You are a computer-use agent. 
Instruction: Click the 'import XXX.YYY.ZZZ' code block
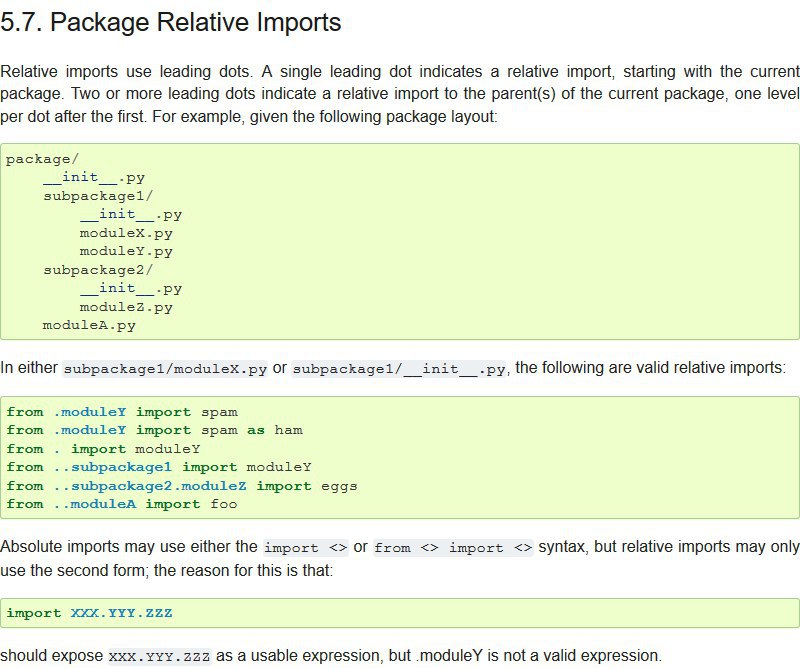tap(399, 613)
